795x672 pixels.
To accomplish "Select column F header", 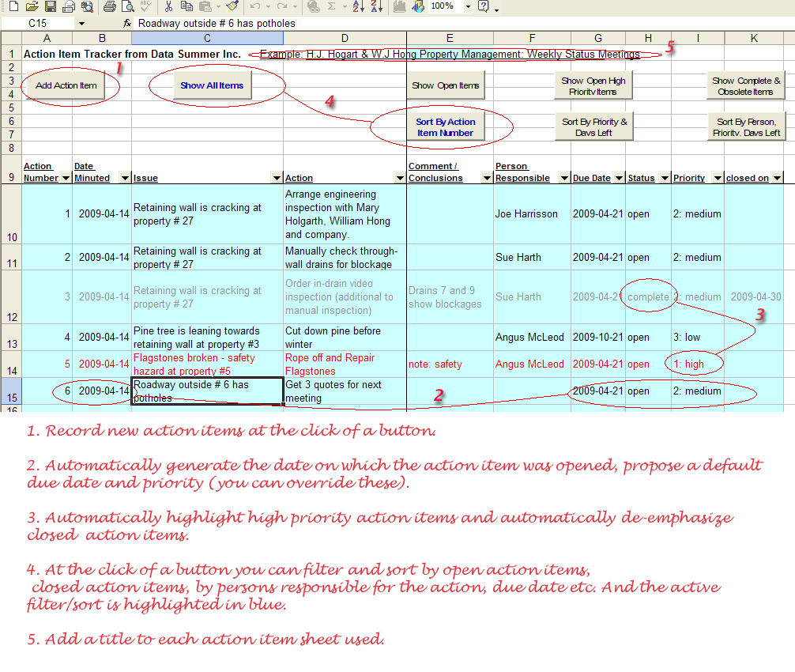I will 533,38.
